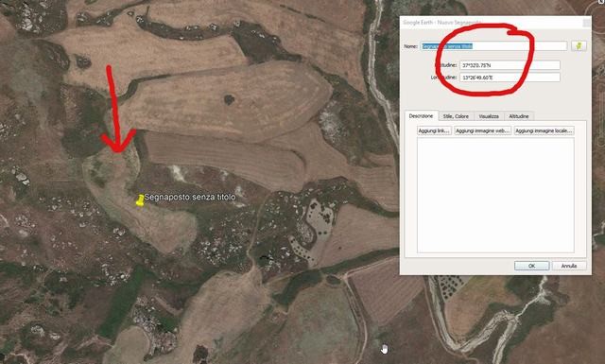Screen dimensions: 605x364
Task: Switch to the Stile, Colore tab
Action: point(456,116)
